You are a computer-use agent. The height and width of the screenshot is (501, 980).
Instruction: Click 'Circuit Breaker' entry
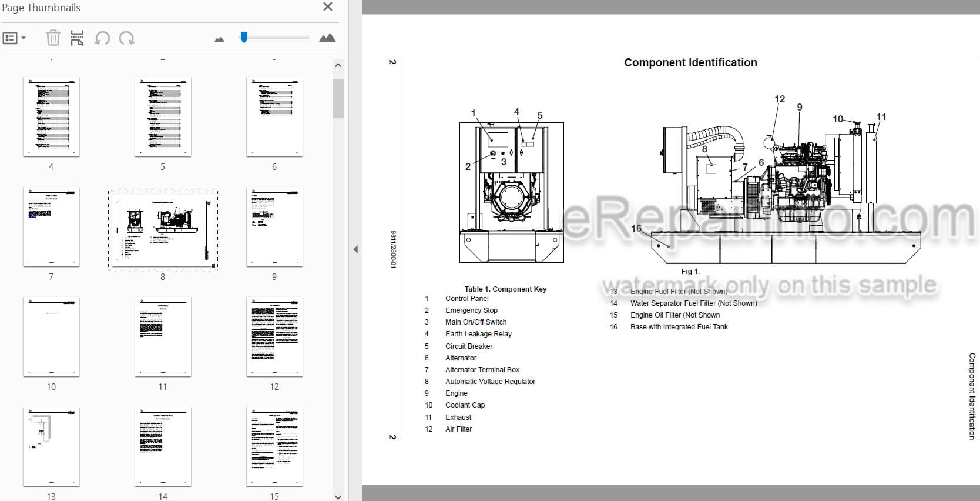click(x=469, y=346)
